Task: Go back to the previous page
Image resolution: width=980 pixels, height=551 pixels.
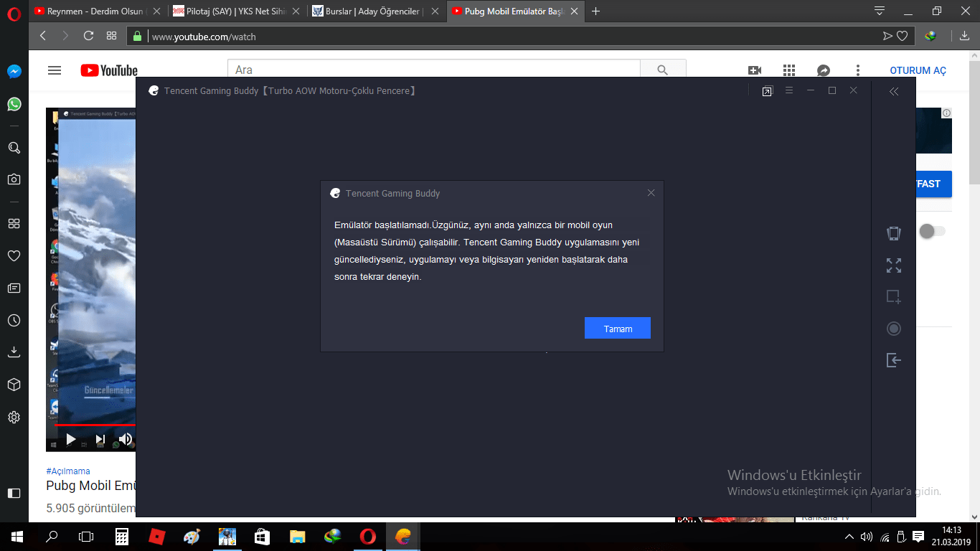Action: [43, 36]
